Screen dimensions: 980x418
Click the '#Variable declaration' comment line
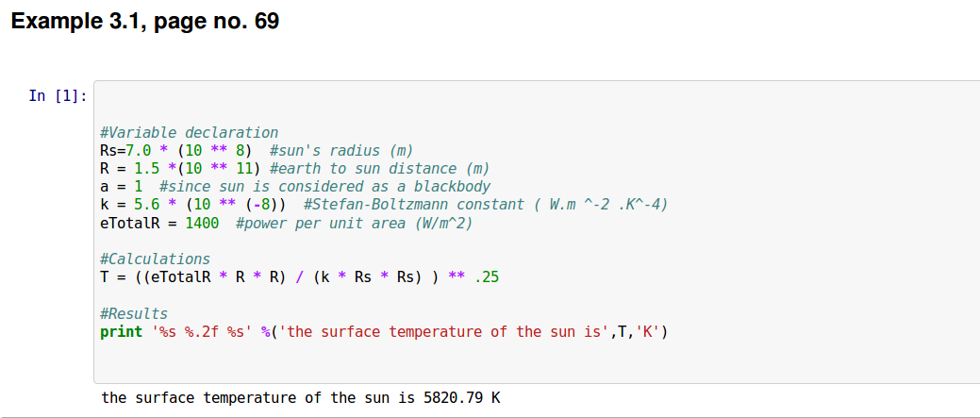[189, 133]
